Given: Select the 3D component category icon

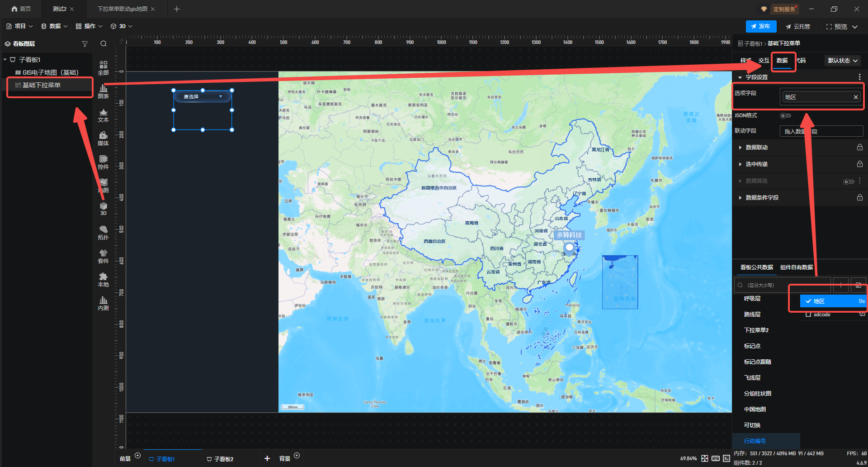Looking at the screenshot, I should tap(103, 209).
